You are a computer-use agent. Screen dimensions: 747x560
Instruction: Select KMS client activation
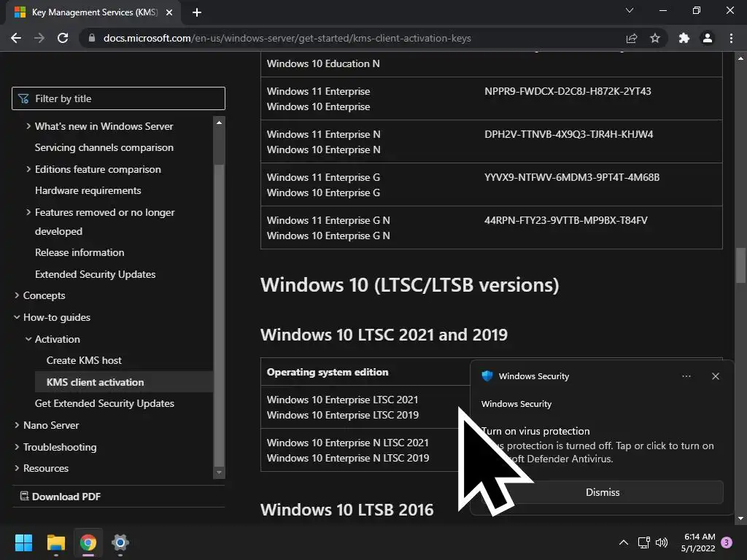pos(124,382)
